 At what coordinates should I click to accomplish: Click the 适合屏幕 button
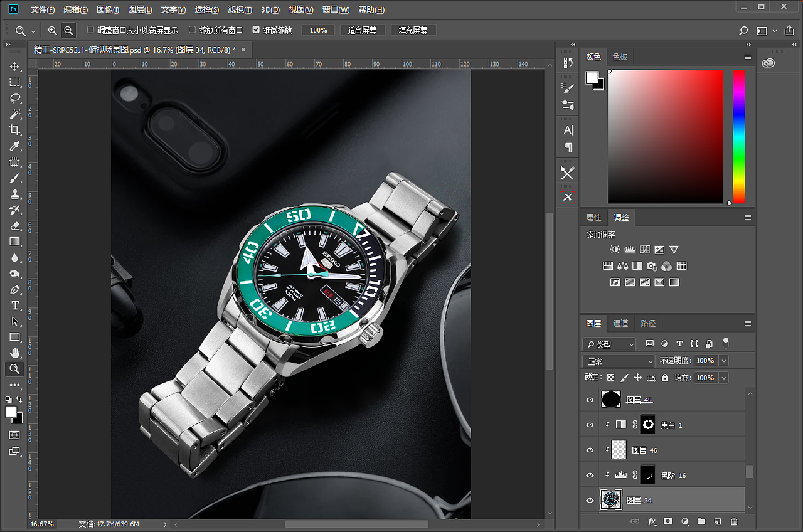pyautogui.click(x=363, y=30)
